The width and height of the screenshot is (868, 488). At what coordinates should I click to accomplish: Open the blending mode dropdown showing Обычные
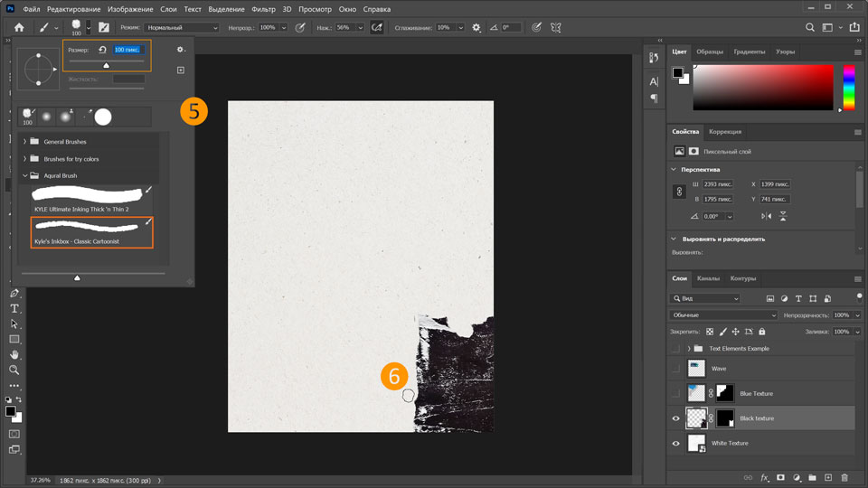point(723,314)
